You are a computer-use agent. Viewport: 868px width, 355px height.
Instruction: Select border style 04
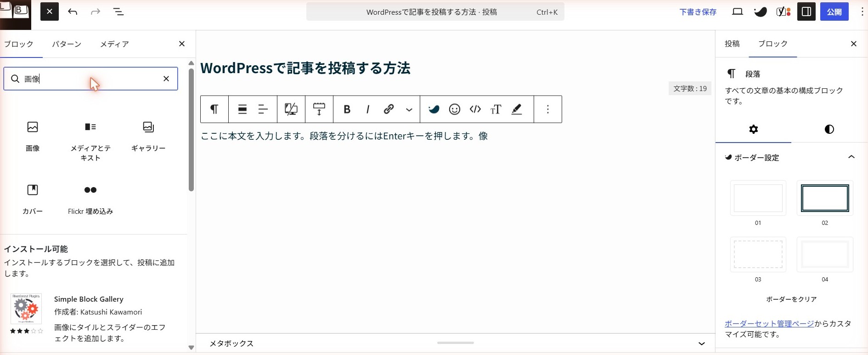click(x=825, y=255)
